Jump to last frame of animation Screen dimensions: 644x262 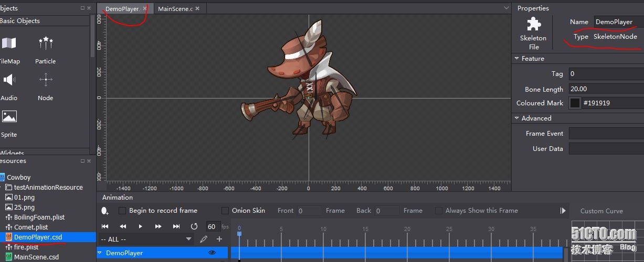point(176,226)
